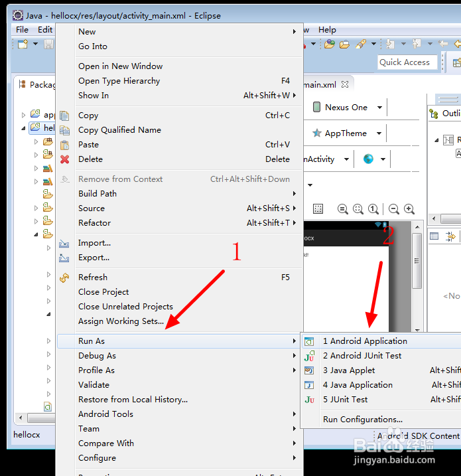Open the New submenu
Viewport: 461px width, 476px height.
(x=180, y=32)
